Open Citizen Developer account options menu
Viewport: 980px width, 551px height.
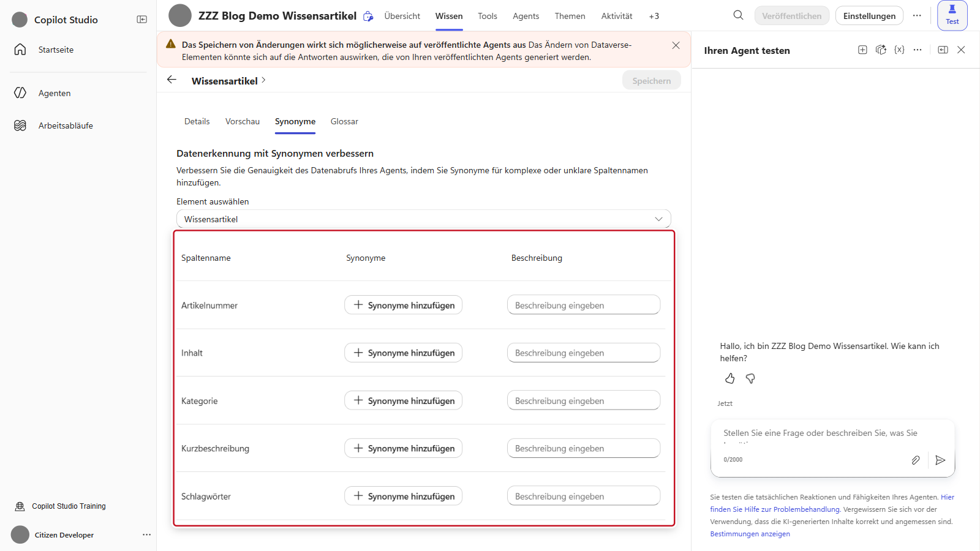coord(146,534)
